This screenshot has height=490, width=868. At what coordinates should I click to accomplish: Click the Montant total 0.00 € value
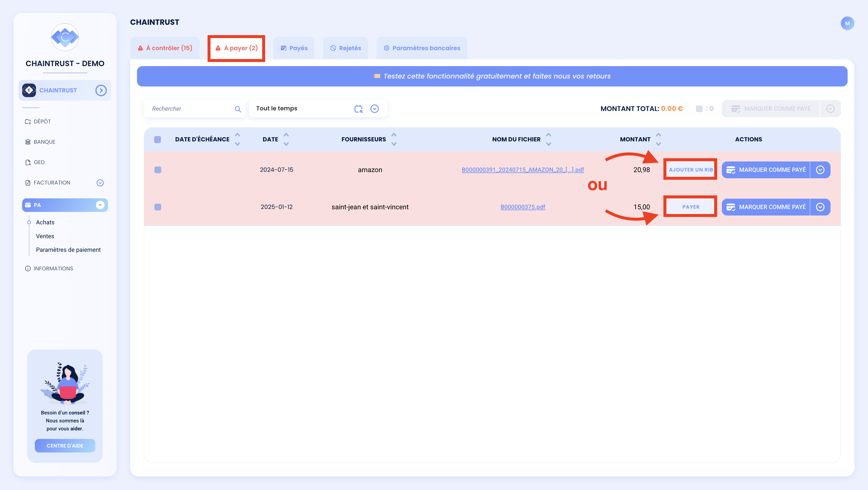click(x=672, y=109)
